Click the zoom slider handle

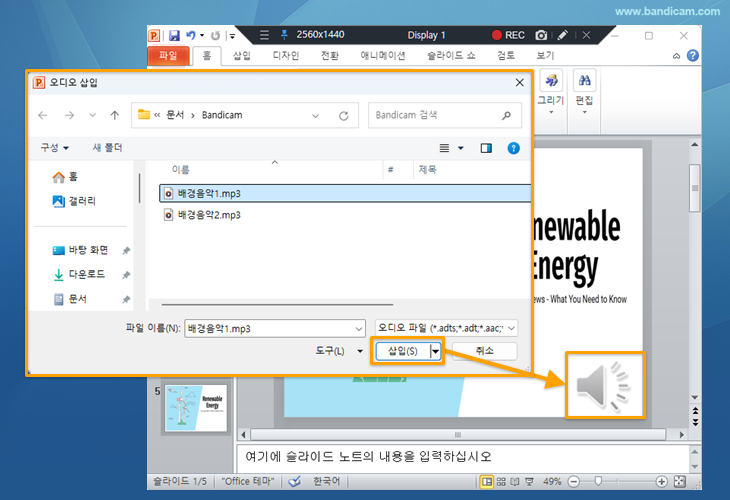[x=598, y=481]
